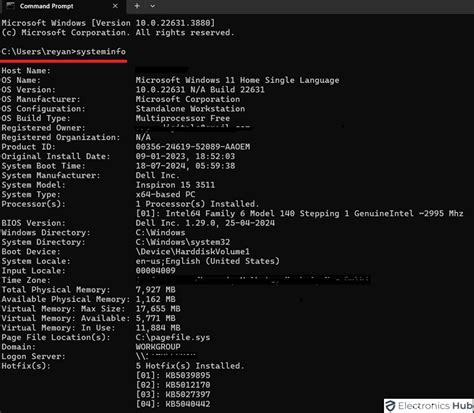Click System Type 'x64-based PC'
This screenshot has height=413, width=474.
(165, 194)
